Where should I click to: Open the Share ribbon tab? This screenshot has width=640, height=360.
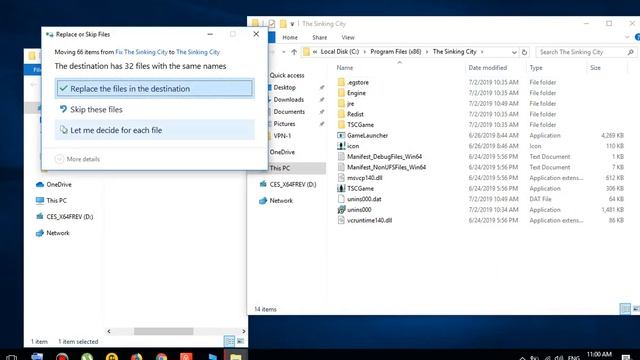[x=320, y=37]
